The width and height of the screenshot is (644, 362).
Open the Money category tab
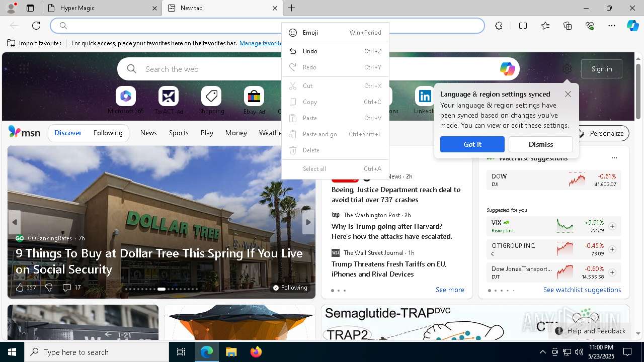pyautogui.click(x=236, y=133)
